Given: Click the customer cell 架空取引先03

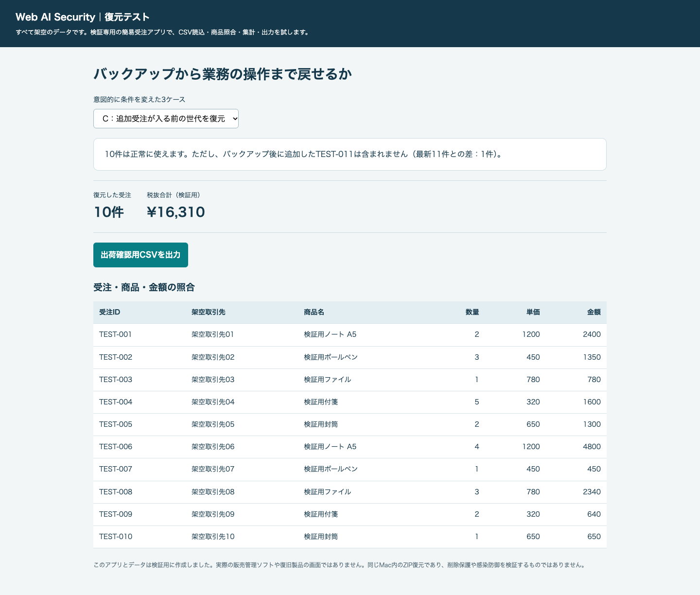Looking at the screenshot, I should (213, 380).
